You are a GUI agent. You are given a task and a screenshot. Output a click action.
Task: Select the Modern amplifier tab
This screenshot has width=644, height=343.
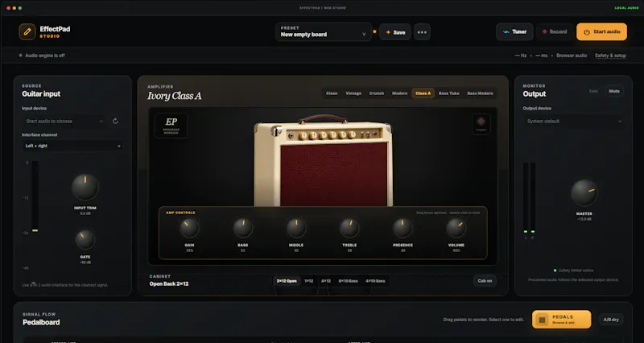click(x=399, y=93)
